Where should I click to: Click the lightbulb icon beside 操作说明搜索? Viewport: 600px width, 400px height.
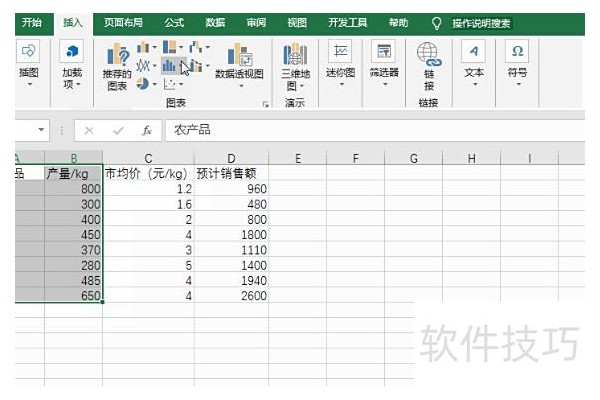pyautogui.click(x=436, y=23)
